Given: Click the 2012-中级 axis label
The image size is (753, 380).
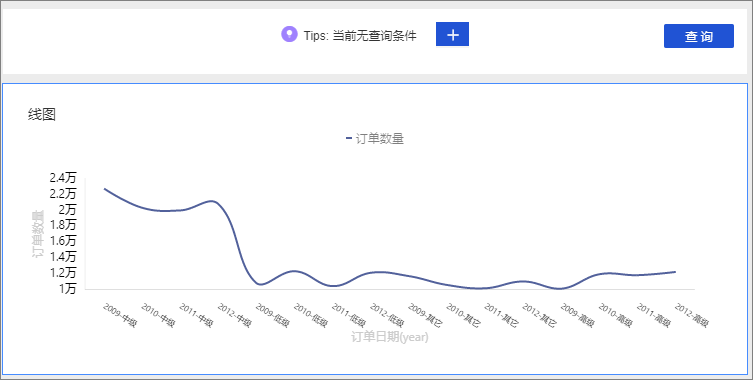Looking at the screenshot, I should coord(234,315).
